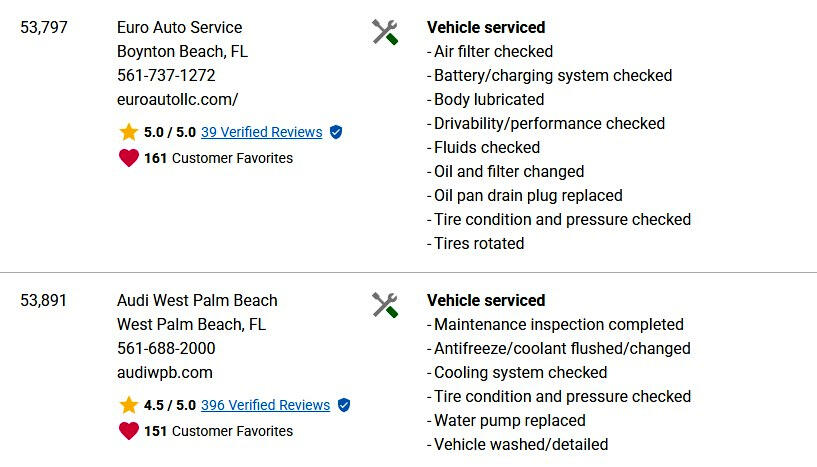Click the Oil and filter changed entry

509,172
